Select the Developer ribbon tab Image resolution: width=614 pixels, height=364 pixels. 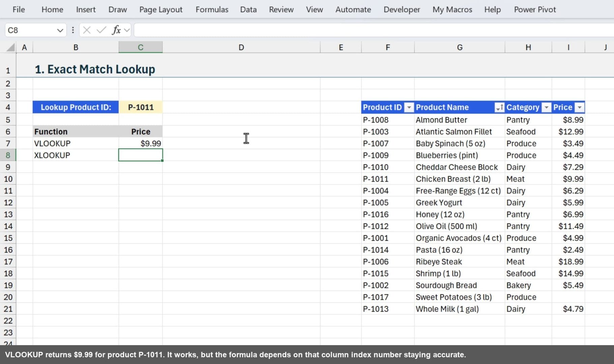[401, 9]
